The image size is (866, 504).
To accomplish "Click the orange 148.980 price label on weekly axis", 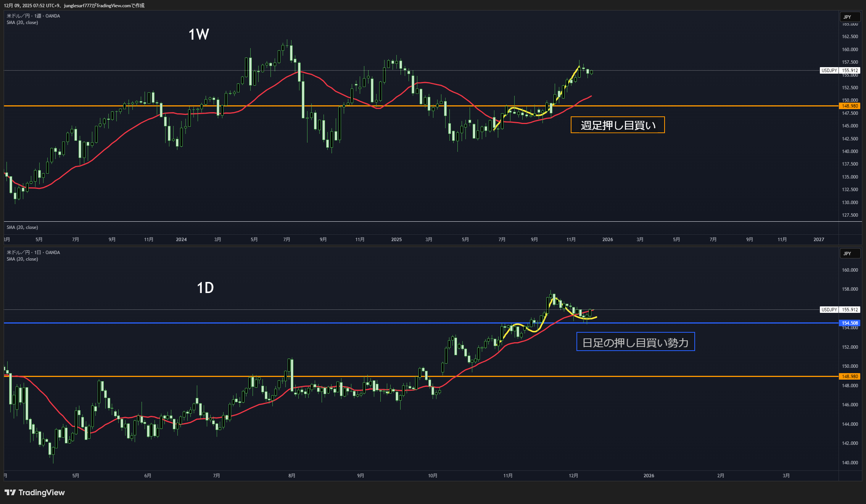I will (x=849, y=106).
